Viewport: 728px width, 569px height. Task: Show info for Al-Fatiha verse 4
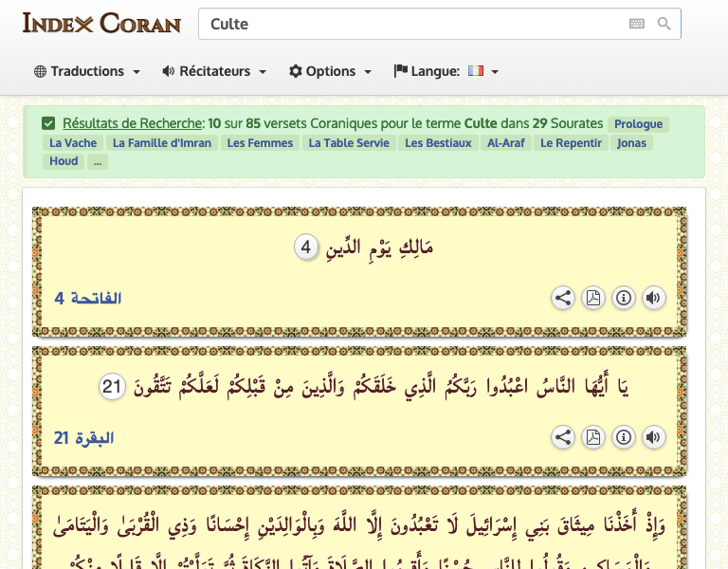point(623,298)
